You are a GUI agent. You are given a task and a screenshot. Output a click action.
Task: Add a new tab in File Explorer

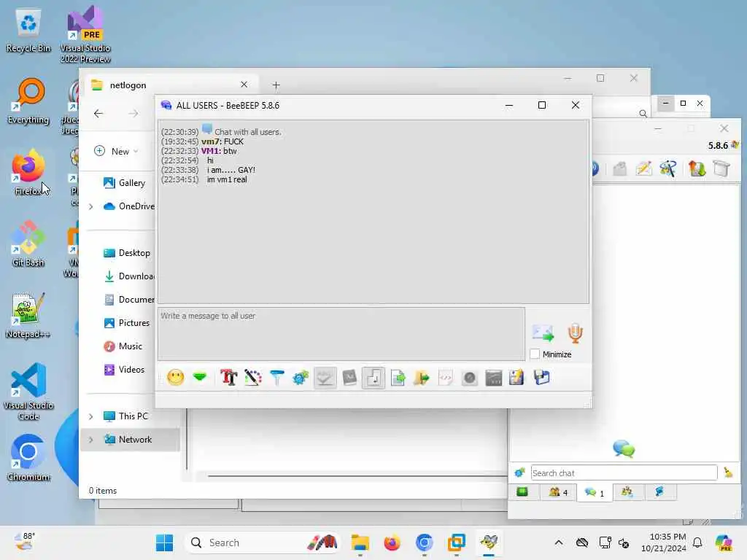coord(276,85)
